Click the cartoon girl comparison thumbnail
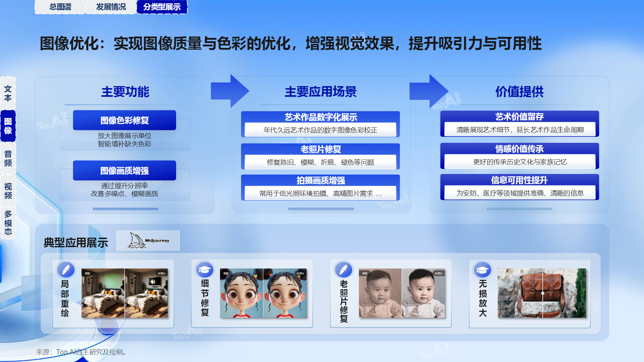 click(x=263, y=293)
